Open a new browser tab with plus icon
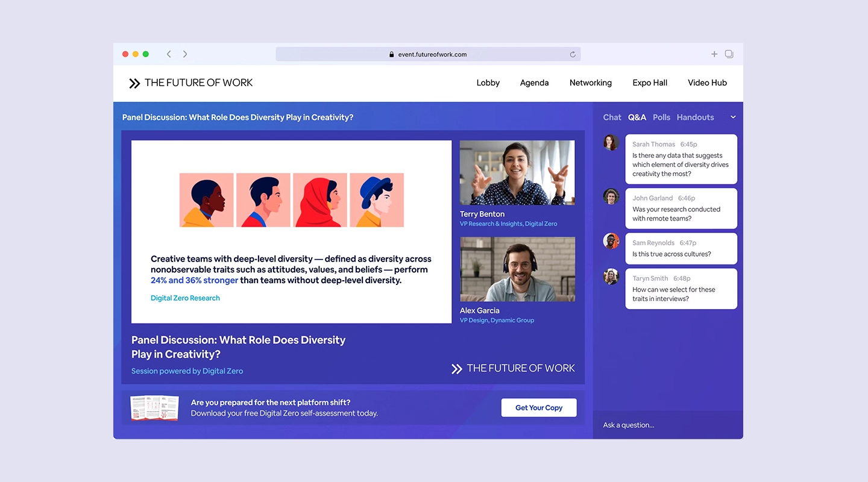Image resolution: width=868 pixels, height=482 pixels. (x=714, y=54)
